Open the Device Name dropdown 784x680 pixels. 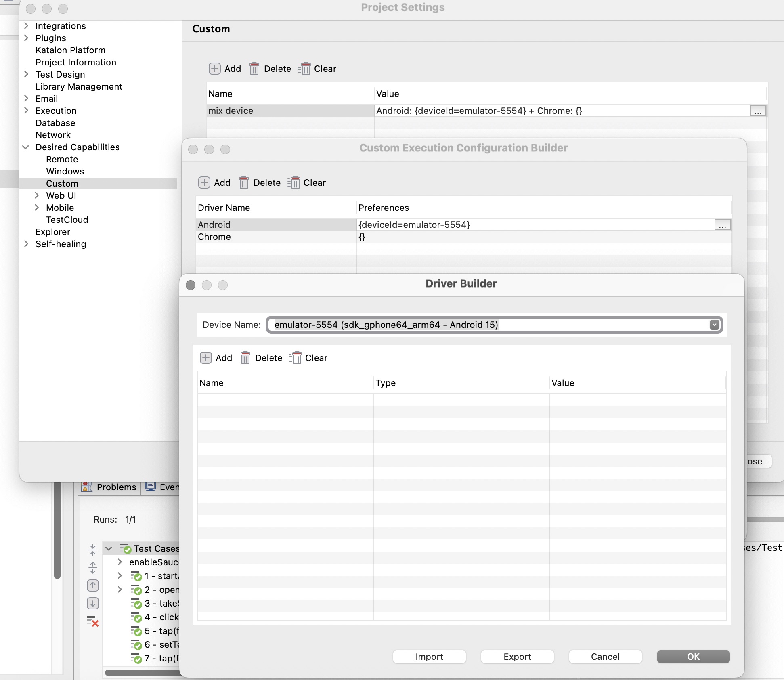point(714,325)
